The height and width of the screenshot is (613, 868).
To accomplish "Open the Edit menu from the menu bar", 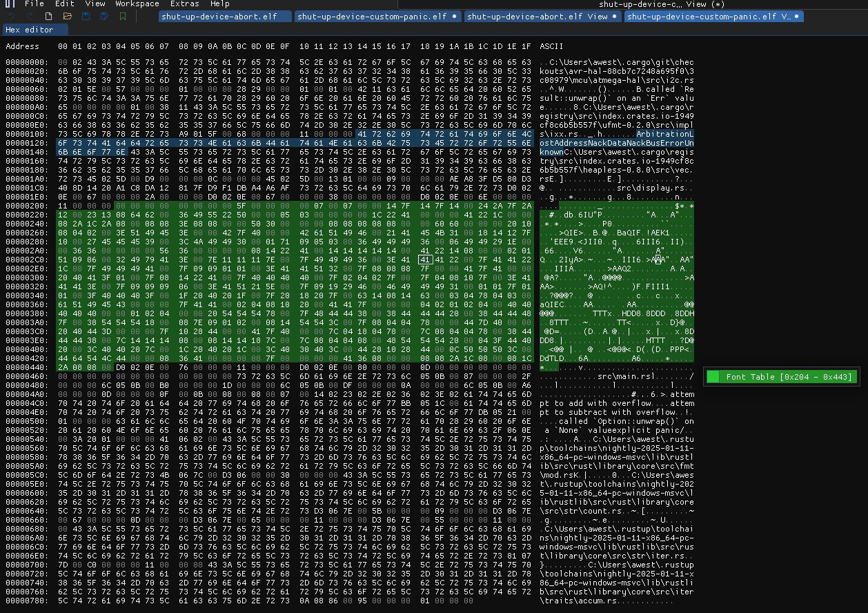I will (x=63, y=4).
